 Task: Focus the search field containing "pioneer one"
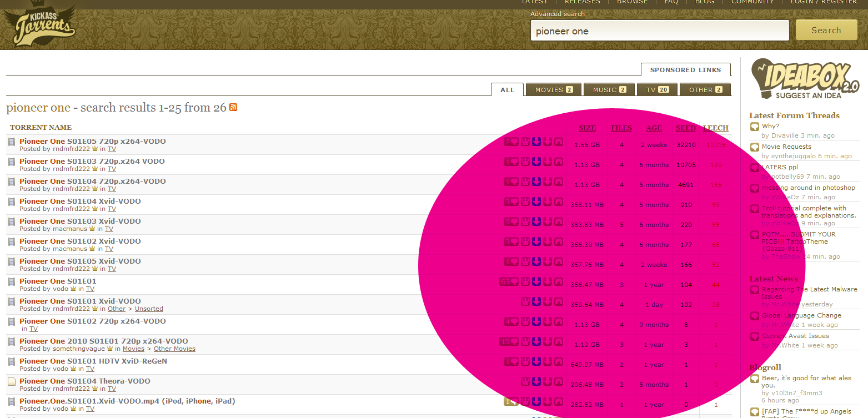pyautogui.click(x=659, y=31)
